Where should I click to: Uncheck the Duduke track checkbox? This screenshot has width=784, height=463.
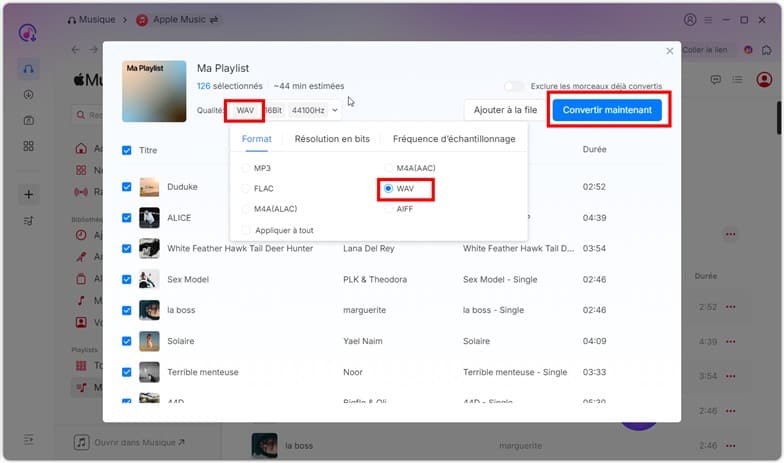coord(126,187)
